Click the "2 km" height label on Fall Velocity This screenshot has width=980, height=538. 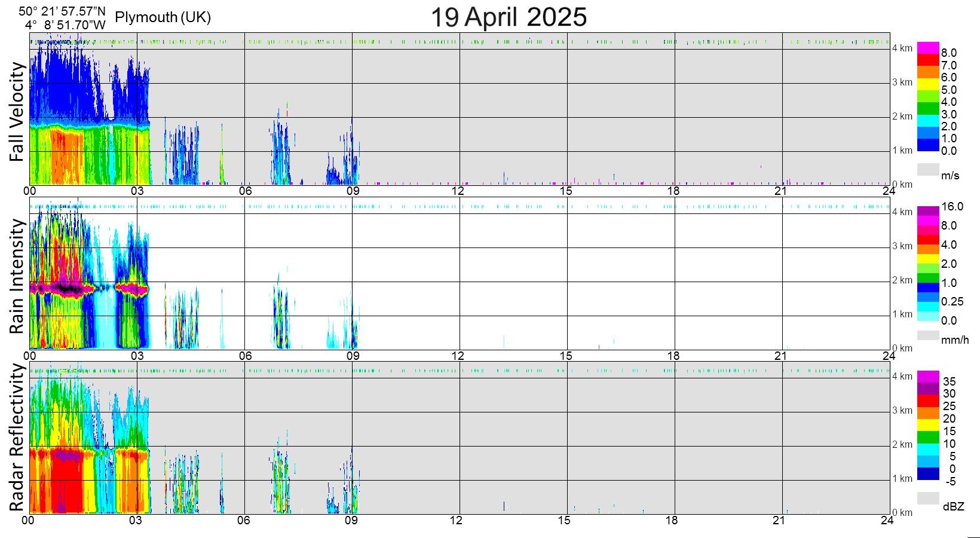point(902,116)
